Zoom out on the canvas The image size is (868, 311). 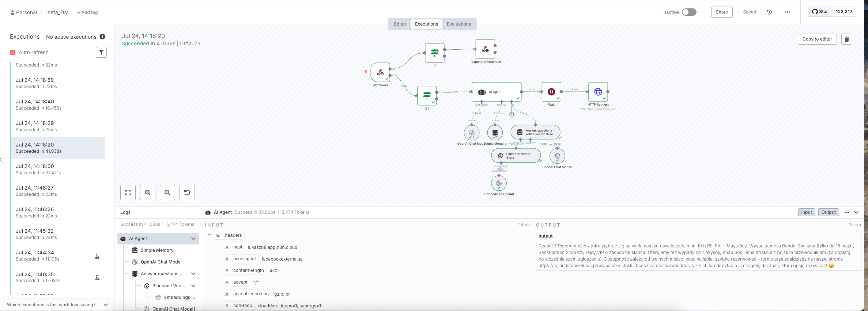pyautogui.click(x=167, y=193)
